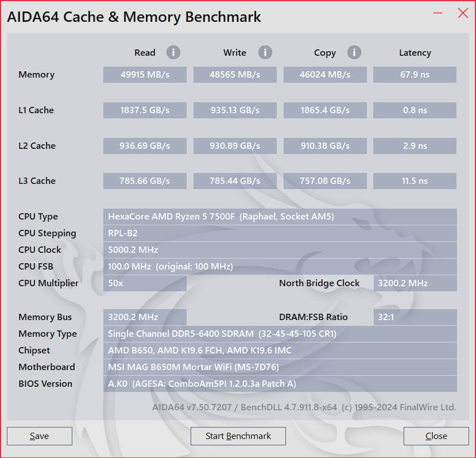Click the Memory row label

pyautogui.click(x=36, y=75)
